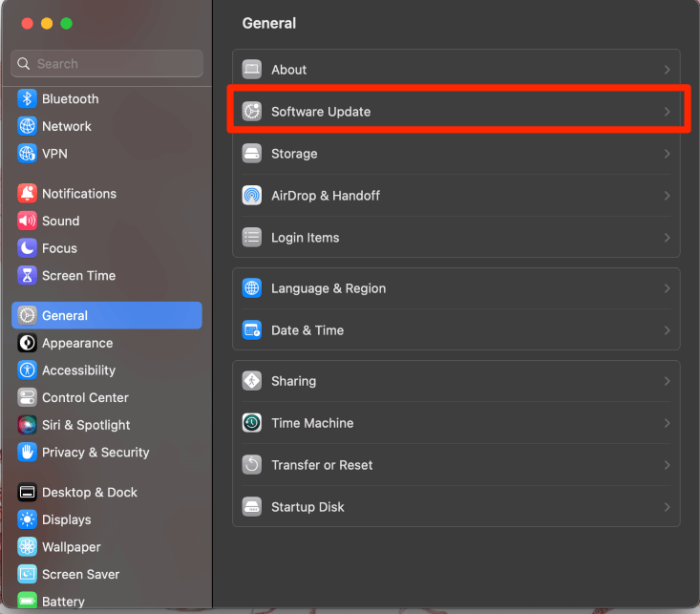Viewport: 700px width, 614px height.
Task: Click the Siri & Spotlight icon
Action: [27, 425]
